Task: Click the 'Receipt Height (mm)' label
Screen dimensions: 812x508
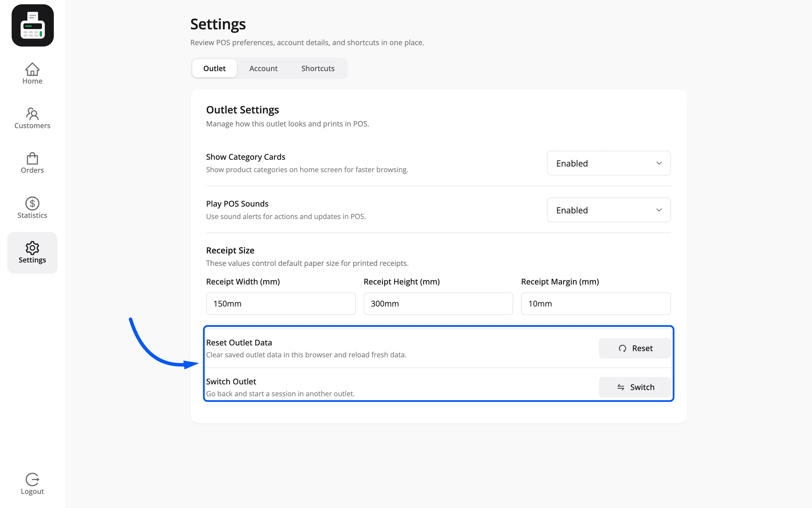Action: click(x=402, y=282)
